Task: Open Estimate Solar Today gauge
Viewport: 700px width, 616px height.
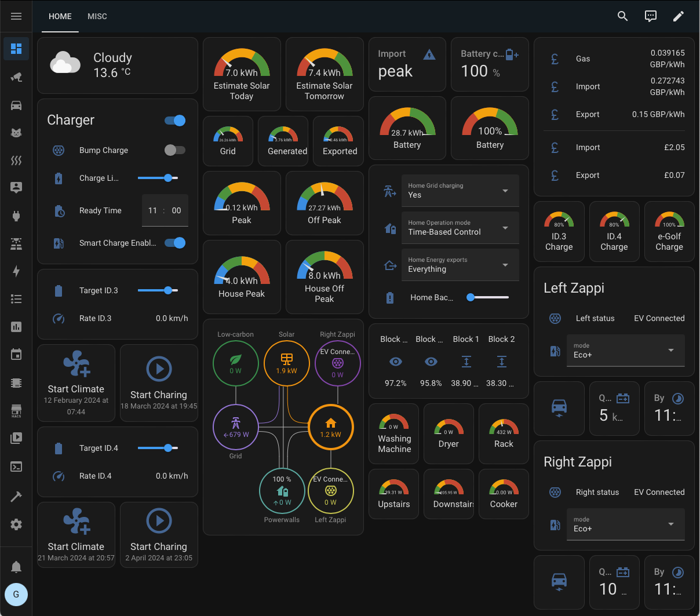Action: tap(242, 74)
